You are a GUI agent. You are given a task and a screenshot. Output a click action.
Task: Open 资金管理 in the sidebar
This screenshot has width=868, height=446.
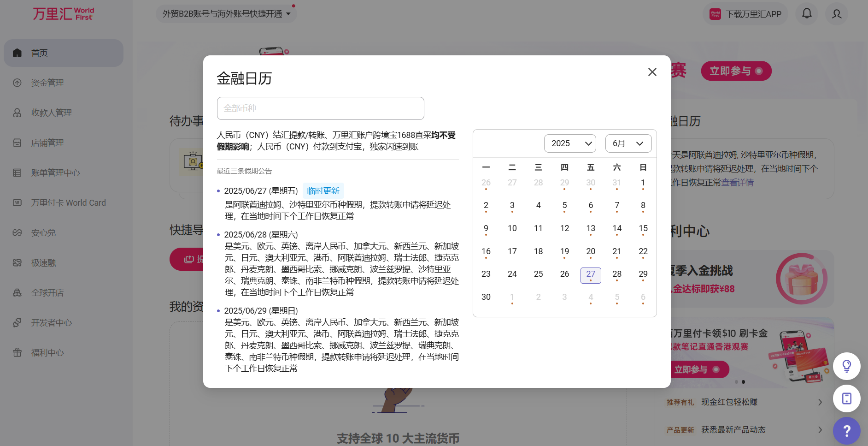[47, 83]
